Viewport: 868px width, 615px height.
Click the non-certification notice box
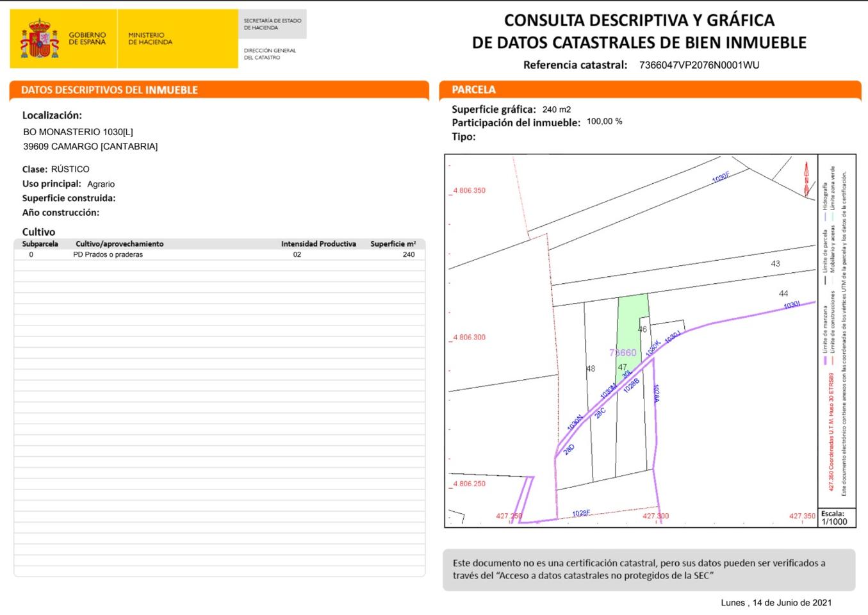coord(649,570)
